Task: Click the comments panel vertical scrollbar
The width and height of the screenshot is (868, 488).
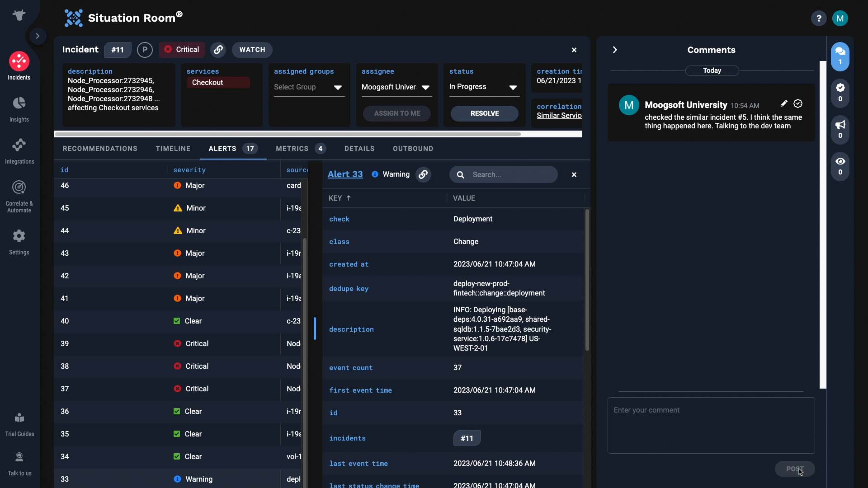Action: (x=823, y=225)
